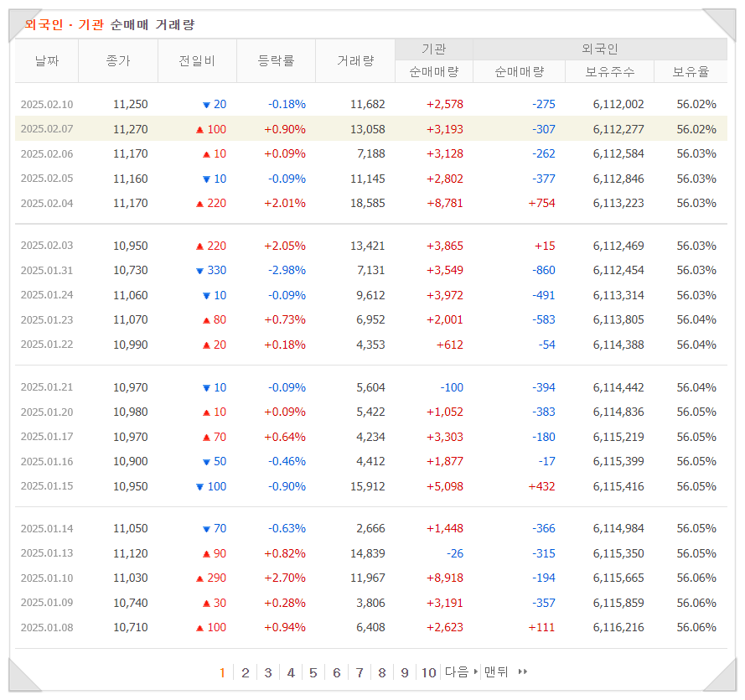
Task: Click the +2.01% change rate value
Action: tap(285, 204)
